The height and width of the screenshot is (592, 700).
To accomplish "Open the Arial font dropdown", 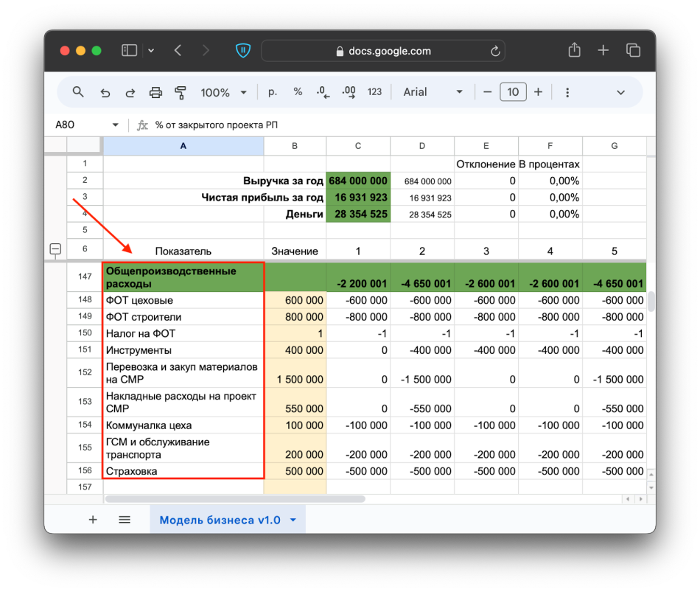I will click(433, 92).
